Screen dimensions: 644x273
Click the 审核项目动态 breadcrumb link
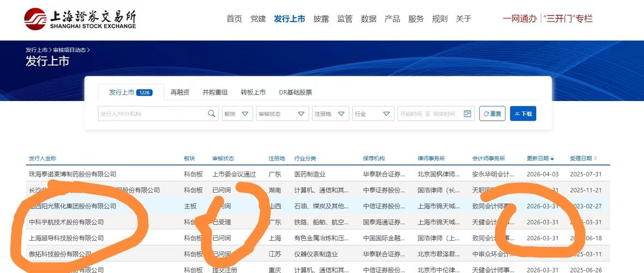click(69, 50)
